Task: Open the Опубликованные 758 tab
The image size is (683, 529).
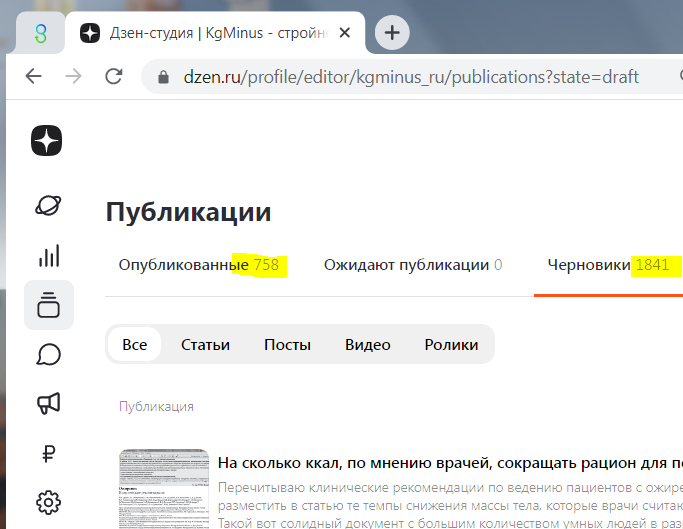Action: pos(198,264)
